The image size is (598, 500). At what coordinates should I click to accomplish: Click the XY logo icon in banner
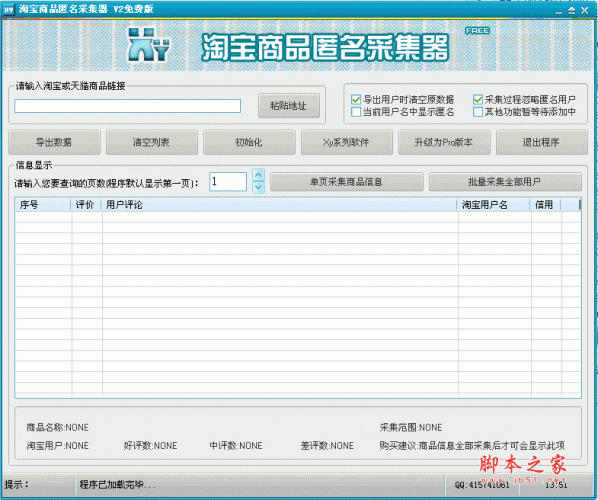(148, 45)
